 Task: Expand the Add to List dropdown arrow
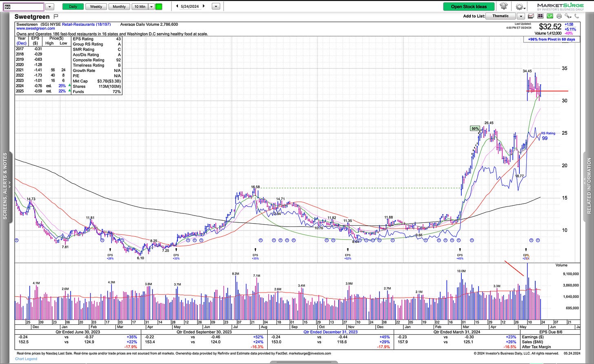click(x=521, y=16)
